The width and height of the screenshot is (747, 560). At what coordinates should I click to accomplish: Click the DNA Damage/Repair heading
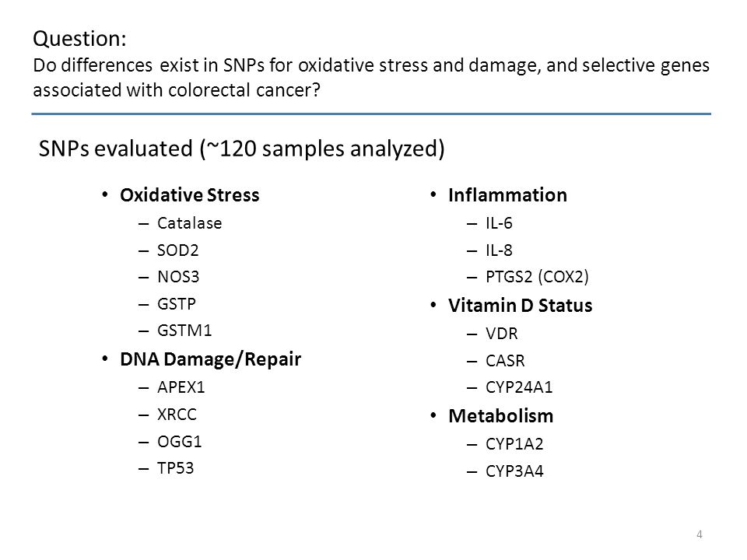click(210, 359)
